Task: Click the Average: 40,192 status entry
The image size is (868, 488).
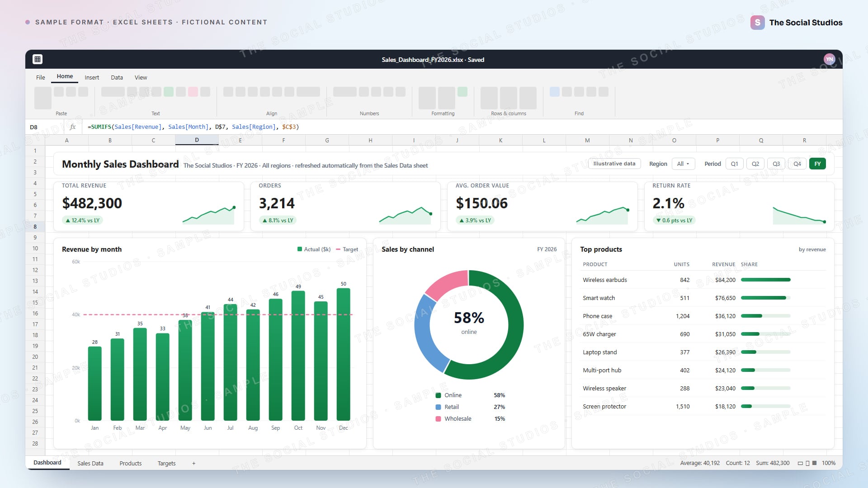Action: tap(700, 463)
